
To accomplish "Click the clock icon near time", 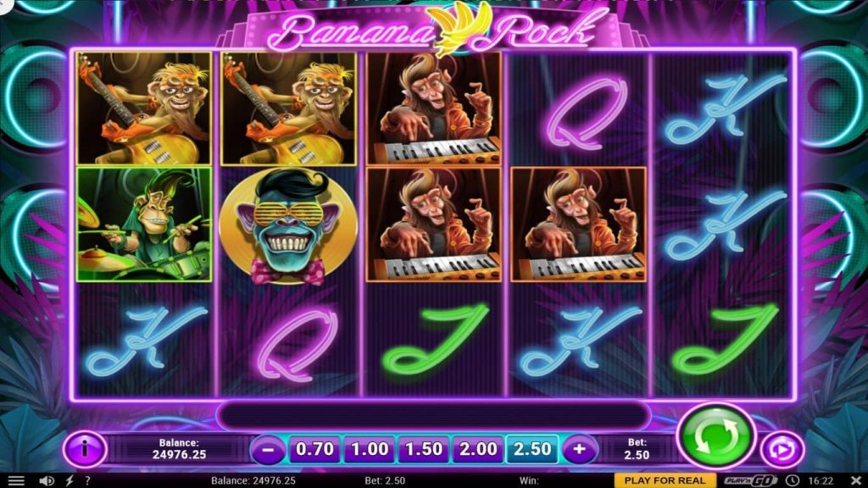I will [x=793, y=481].
